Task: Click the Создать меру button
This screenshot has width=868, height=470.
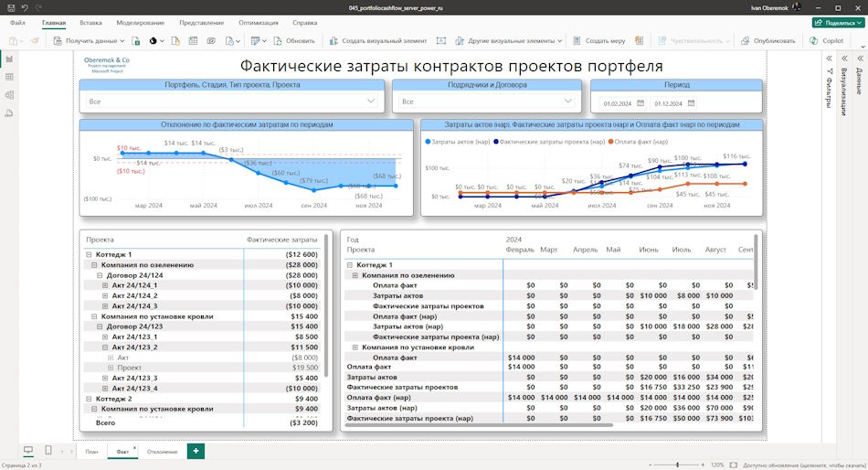Action: pyautogui.click(x=599, y=41)
